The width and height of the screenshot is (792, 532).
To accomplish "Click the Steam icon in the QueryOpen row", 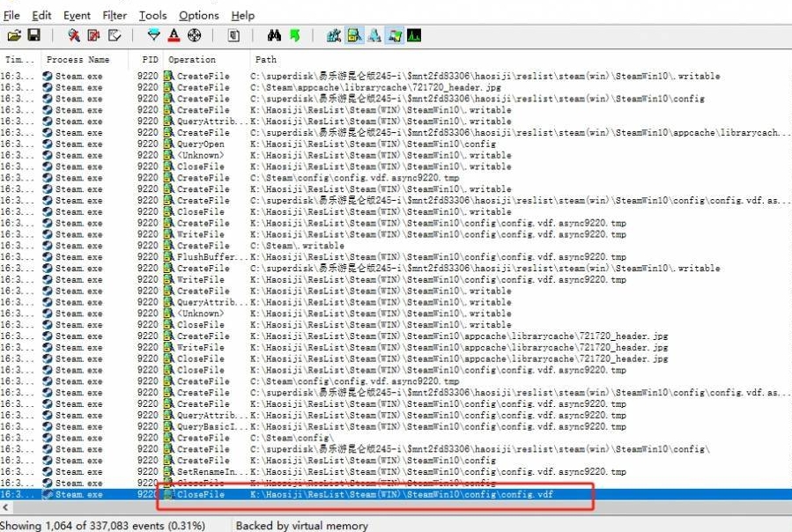I will click(x=48, y=144).
